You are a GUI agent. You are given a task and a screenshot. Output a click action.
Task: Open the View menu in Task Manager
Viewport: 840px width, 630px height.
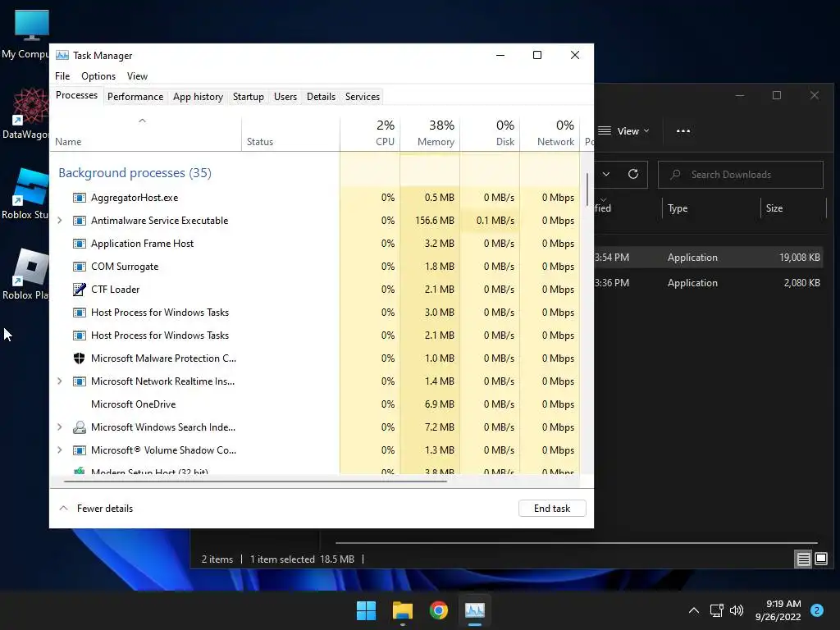point(137,76)
